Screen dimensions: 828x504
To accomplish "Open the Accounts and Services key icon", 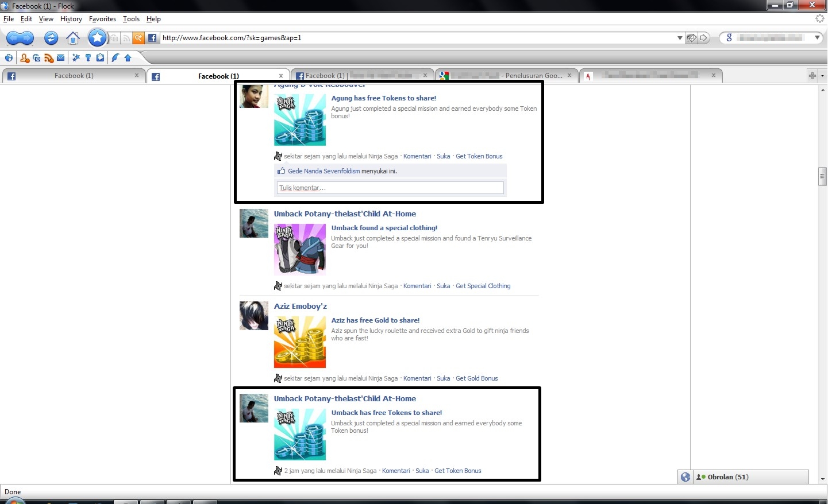I will point(88,58).
